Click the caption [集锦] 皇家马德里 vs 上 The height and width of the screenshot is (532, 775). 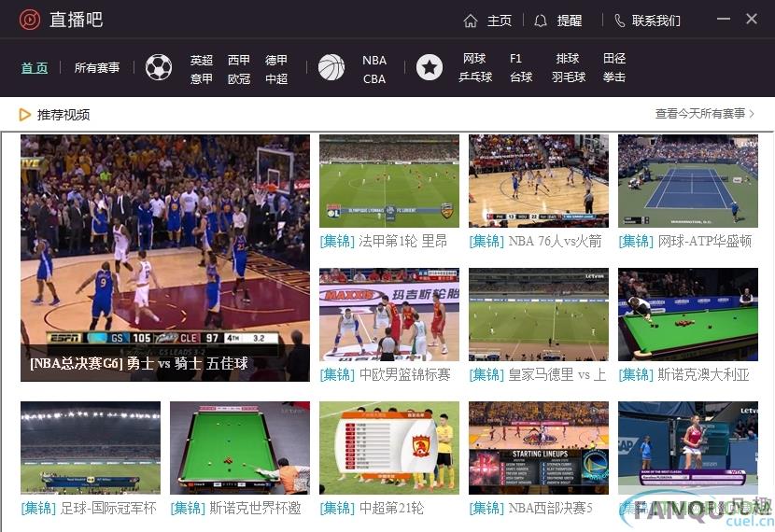538,375
